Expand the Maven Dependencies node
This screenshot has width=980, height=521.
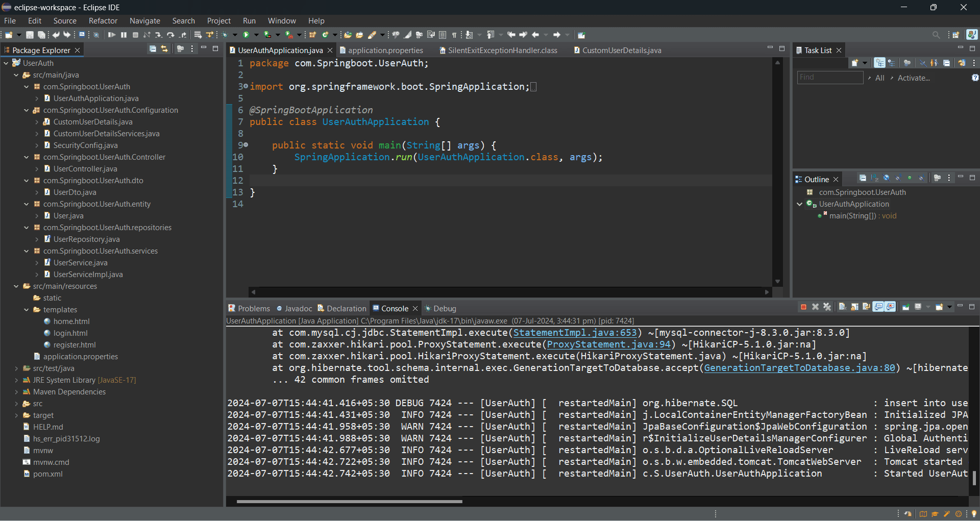coord(16,392)
